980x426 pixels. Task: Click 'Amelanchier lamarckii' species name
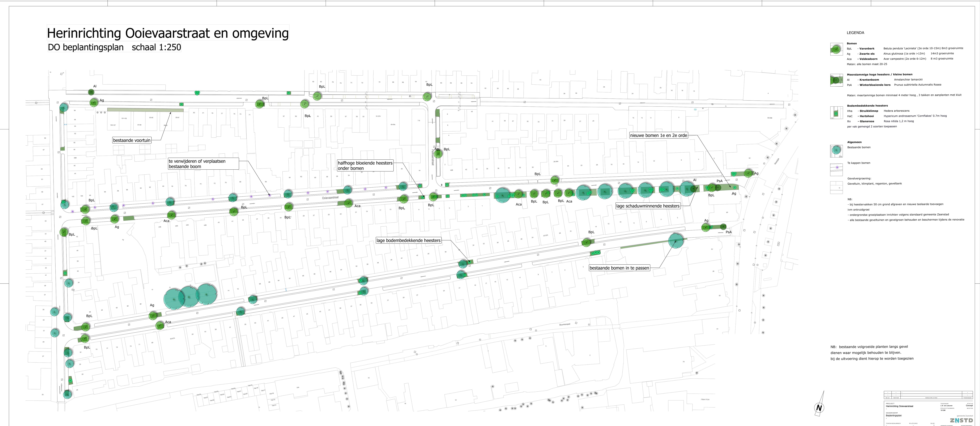[908, 80]
